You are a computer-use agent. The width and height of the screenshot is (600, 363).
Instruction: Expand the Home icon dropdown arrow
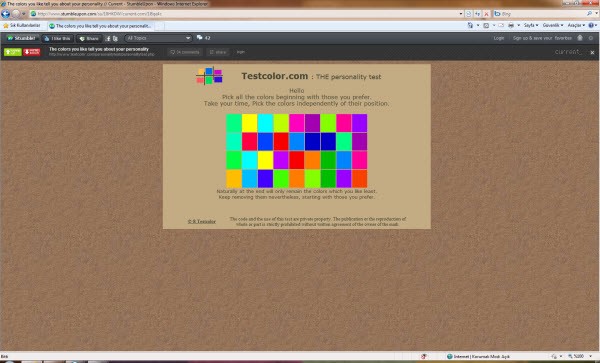tap(478, 25)
